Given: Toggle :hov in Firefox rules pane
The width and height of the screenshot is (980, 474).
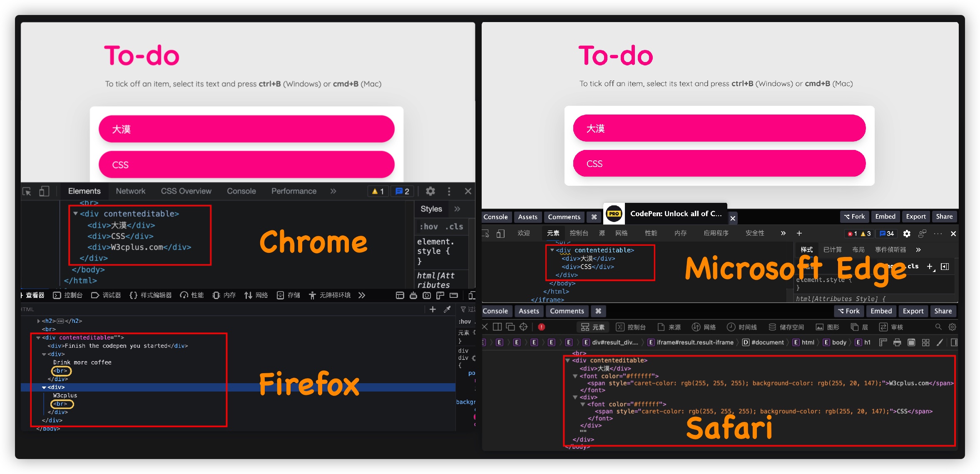Looking at the screenshot, I should (465, 322).
